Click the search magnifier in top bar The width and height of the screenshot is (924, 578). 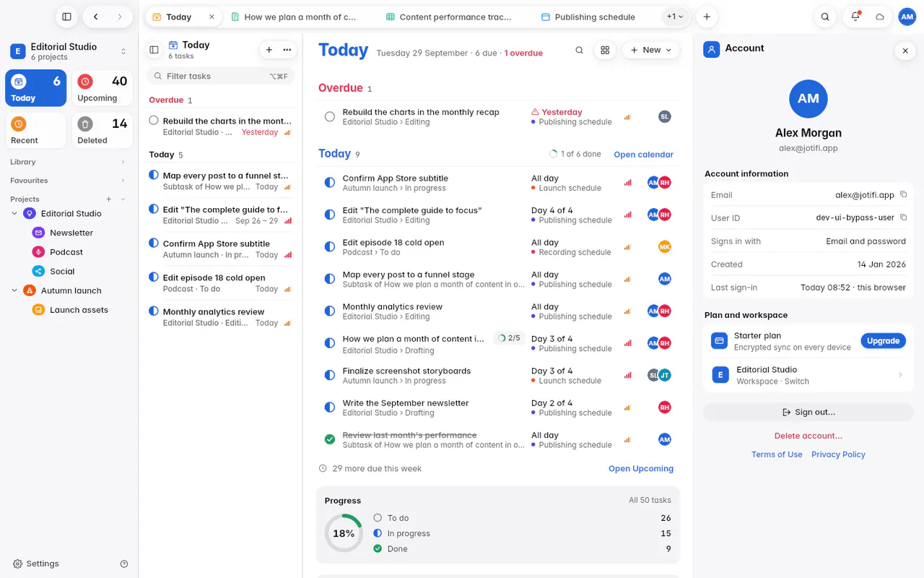coord(825,17)
